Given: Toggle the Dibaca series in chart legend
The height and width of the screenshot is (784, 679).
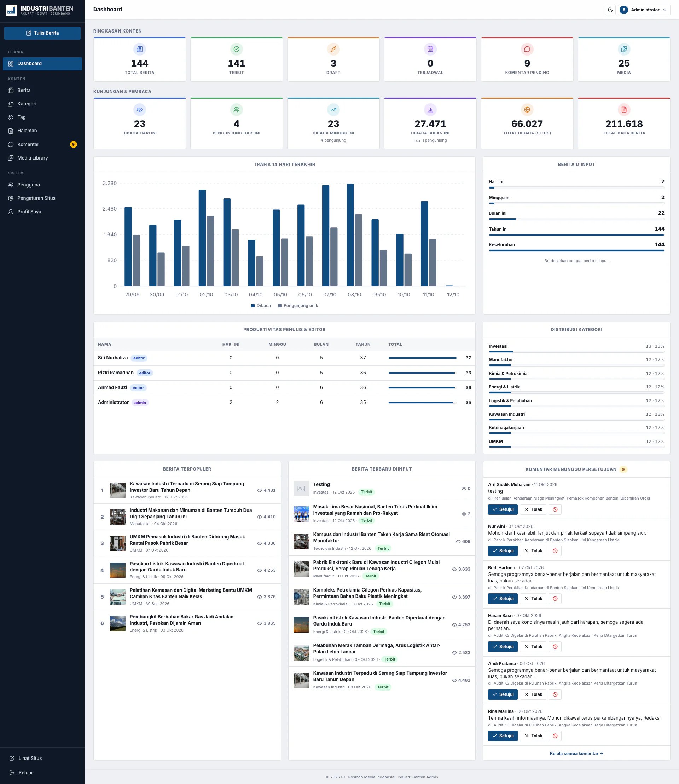Looking at the screenshot, I should pyautogui.click(x=261, y=306).
